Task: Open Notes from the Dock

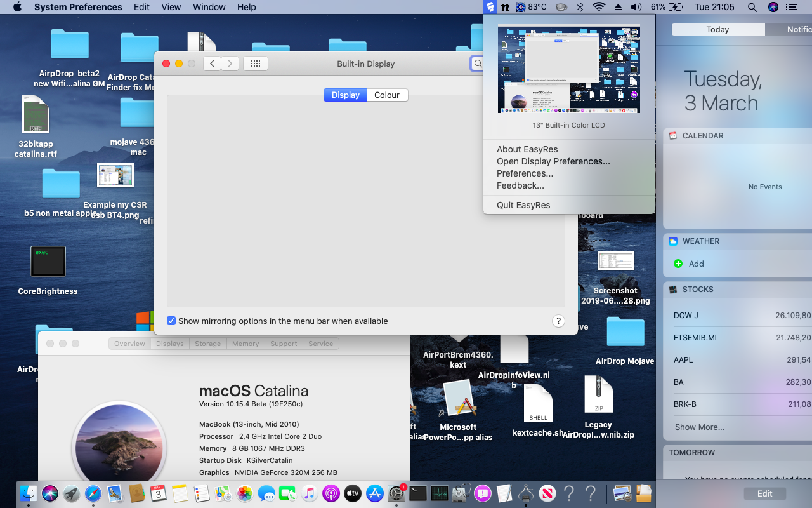Action: pos(180,493)
